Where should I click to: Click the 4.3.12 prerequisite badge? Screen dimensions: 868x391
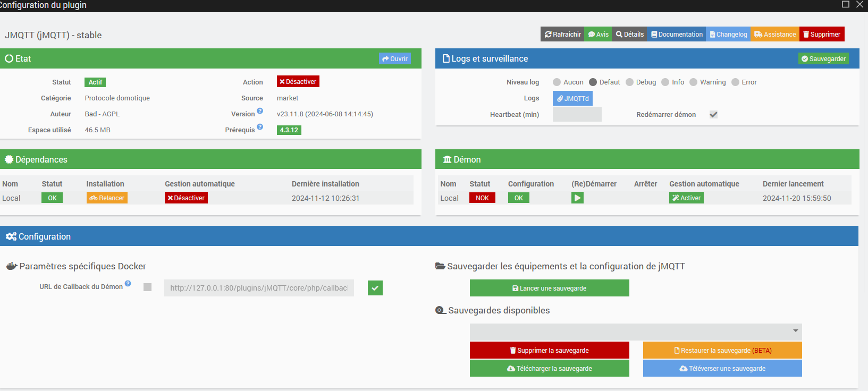point(289,130)
